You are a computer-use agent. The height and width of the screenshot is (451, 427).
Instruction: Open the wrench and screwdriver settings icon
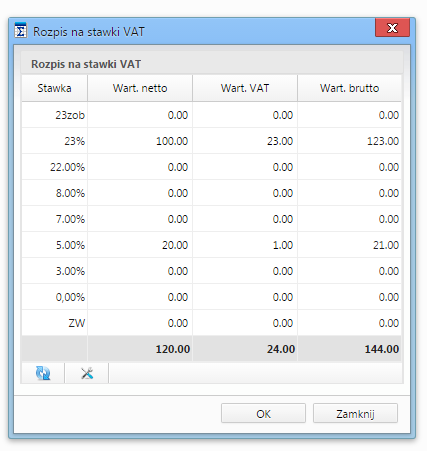[87, 373]
